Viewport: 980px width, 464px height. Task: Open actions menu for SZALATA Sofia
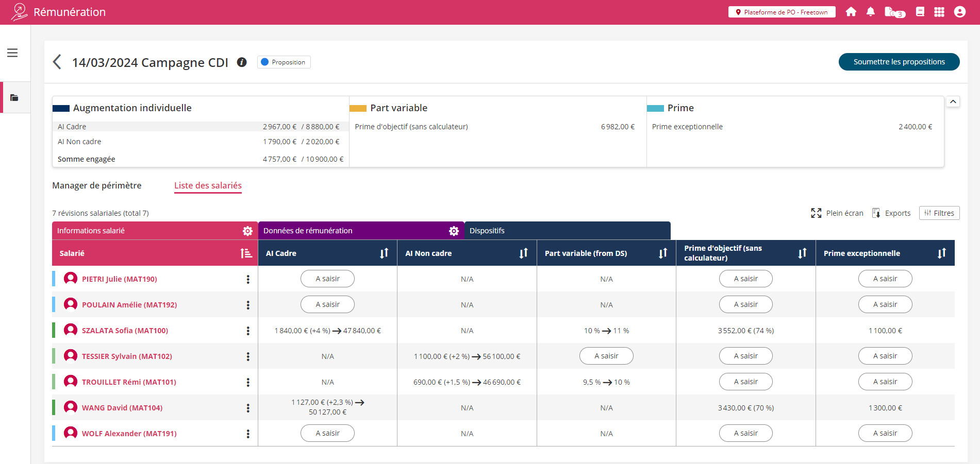pyautogui.click(x=248, y=331)
